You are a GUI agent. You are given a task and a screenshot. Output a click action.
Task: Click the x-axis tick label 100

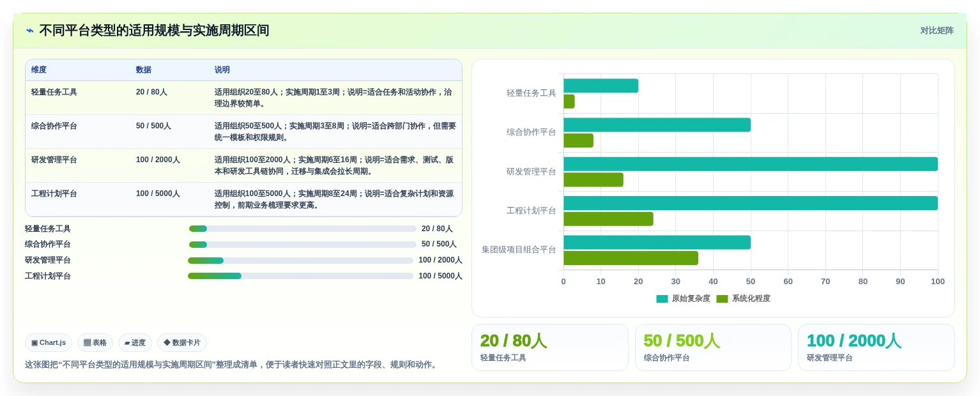pyautogui.click(x=938, y=282)
